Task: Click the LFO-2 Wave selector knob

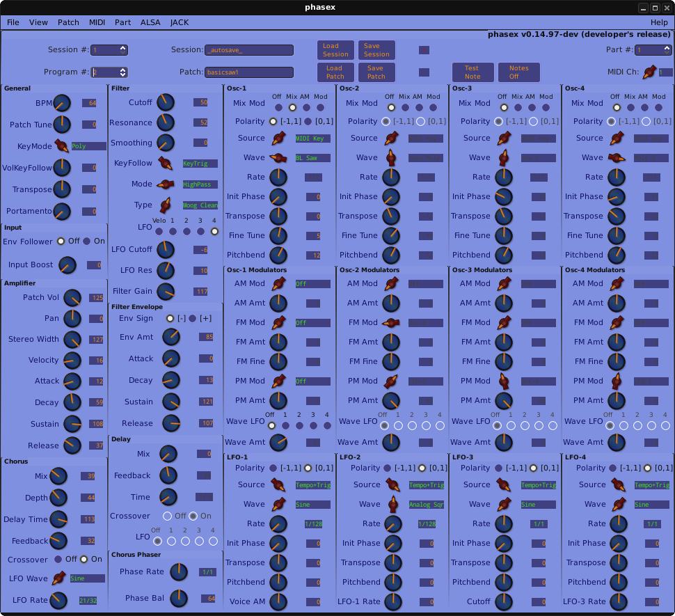Action: coord(392,504)
